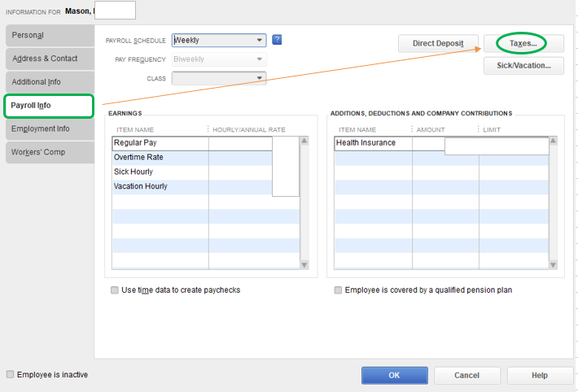This screenshot has height=392, width=578.
Task: Click the Limit column header
Action: (492, 130)
